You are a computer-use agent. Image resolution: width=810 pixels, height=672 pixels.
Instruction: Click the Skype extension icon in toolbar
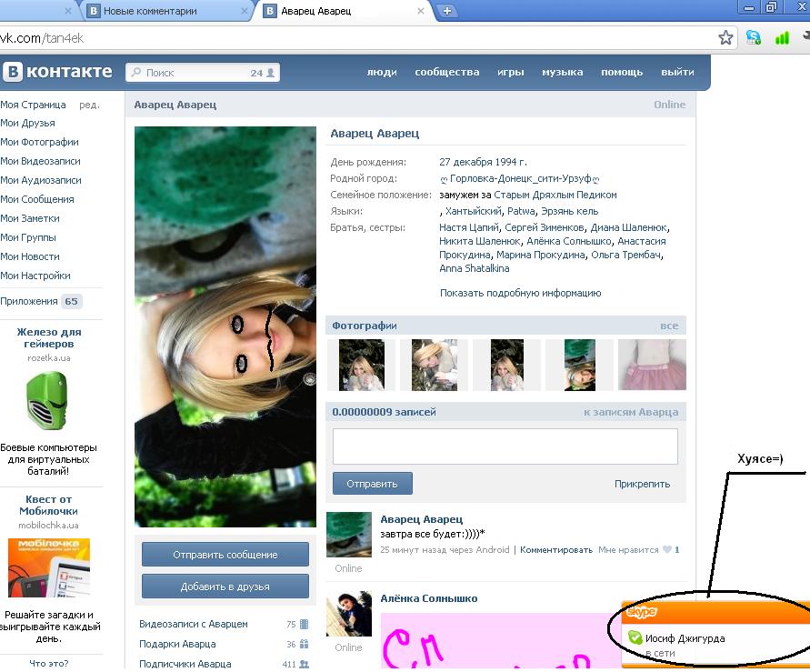click(x=754, y=37)
